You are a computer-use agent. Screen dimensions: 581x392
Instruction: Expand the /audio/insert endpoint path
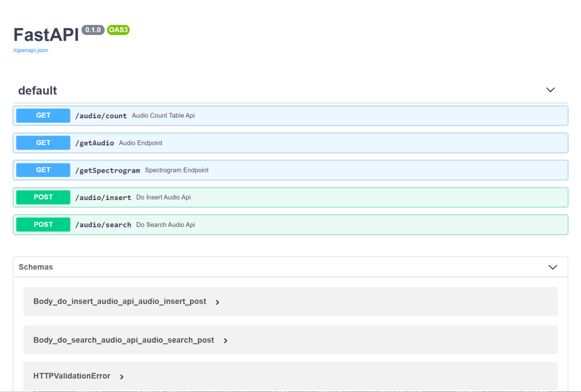103,197
